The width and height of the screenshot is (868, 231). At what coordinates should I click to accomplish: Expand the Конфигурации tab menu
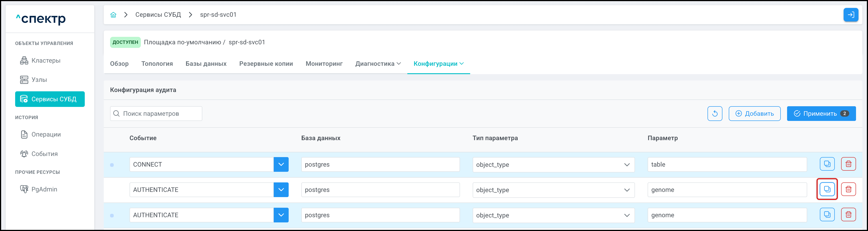click(438, 64)
